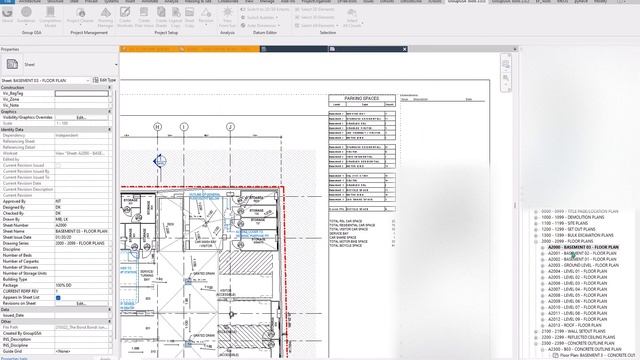Switch to the first dark blue view tab

294,49
